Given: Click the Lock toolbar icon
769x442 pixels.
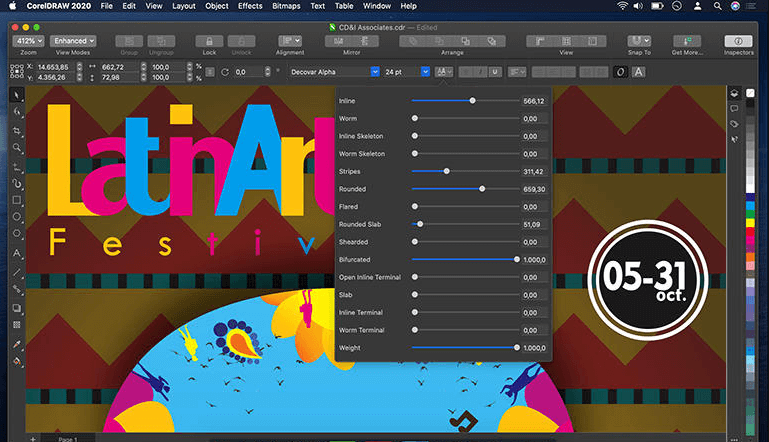Looking at the screenshot, I should (209, 41).
